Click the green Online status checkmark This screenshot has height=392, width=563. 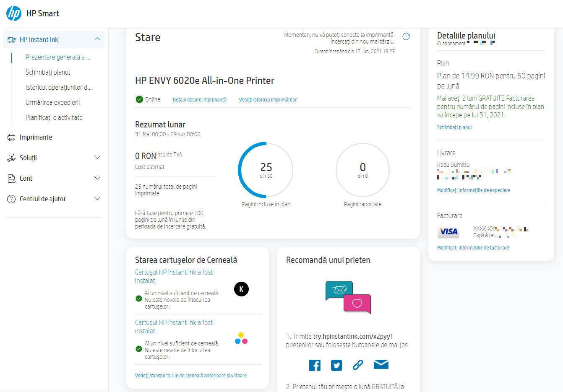pyautogui.click(x=139, y=99)
